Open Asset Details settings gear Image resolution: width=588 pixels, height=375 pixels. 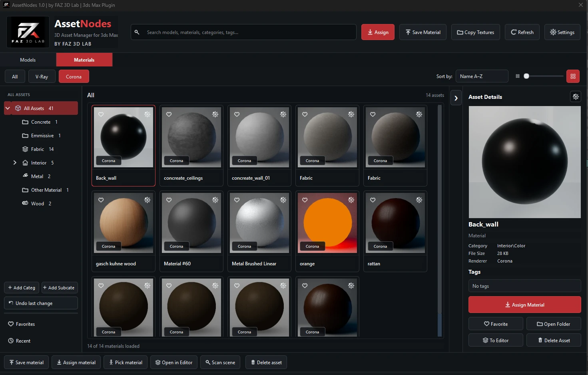(576, 96)
